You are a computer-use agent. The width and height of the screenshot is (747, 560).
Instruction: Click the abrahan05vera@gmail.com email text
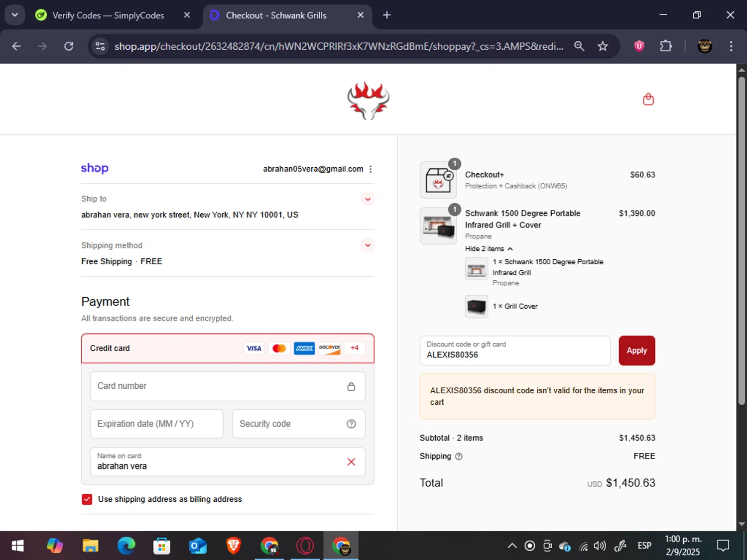(x=313, y=169)
